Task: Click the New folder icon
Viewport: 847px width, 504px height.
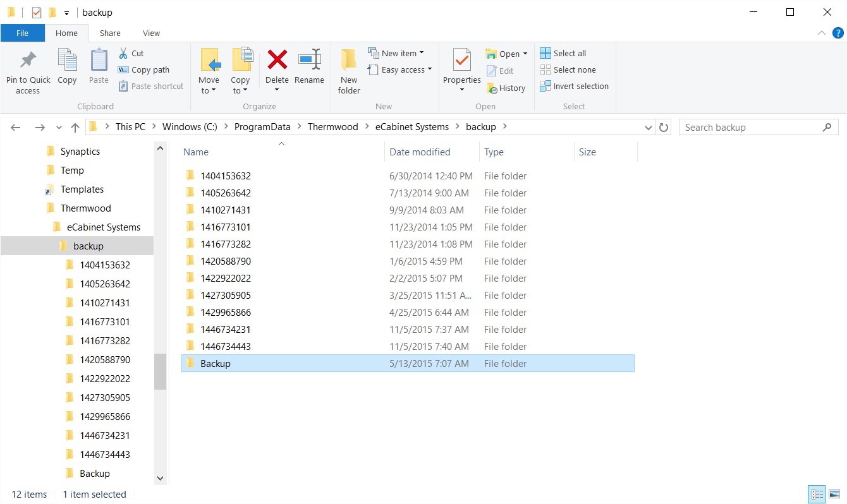Action: point(349,61)
